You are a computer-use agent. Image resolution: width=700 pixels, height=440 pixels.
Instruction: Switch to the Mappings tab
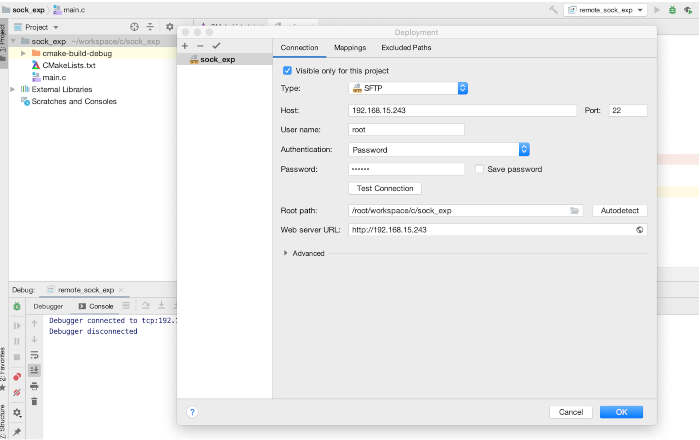pyautogui.click(x=350, y=47)
